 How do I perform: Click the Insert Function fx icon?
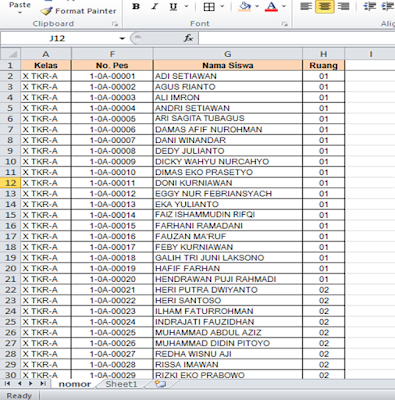point(188,38)
